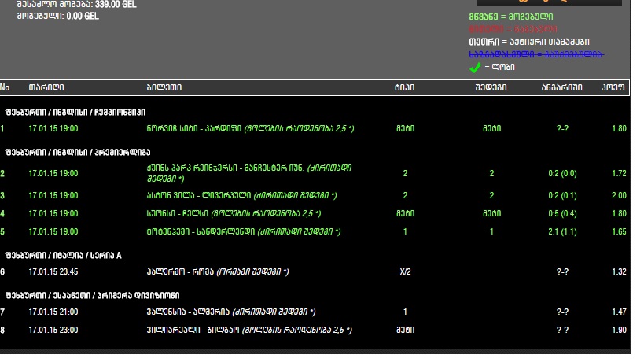
Task: Click the 'მოგებული: 0.00 GEL' won amount text
Action: (58, 16)
